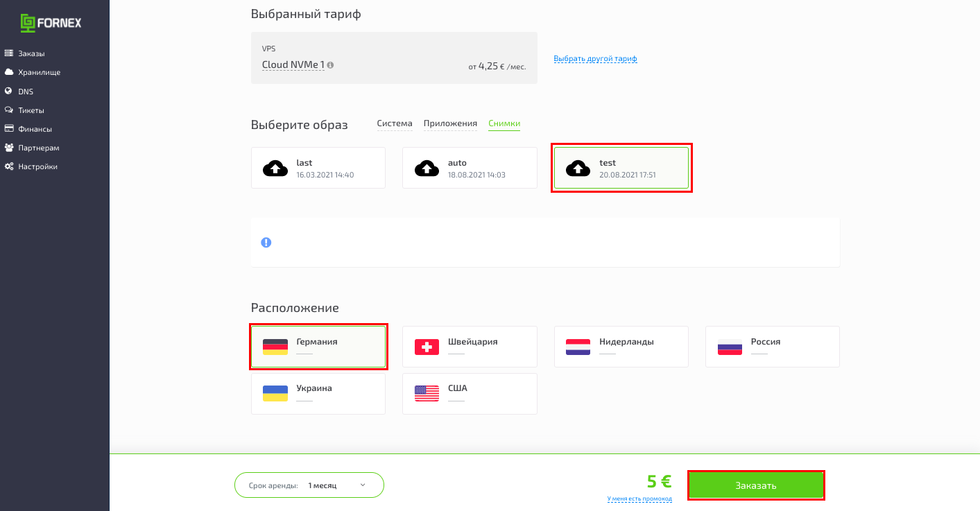
Task: Click the 'от 4,25 € /мес.' price text
Action: pos(497,67)
